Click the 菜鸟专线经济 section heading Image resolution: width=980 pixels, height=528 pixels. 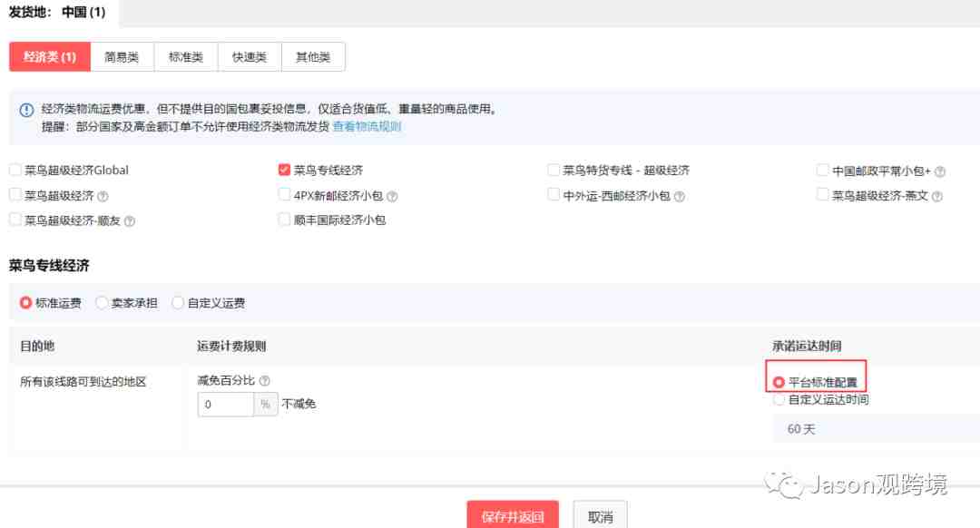49,266
